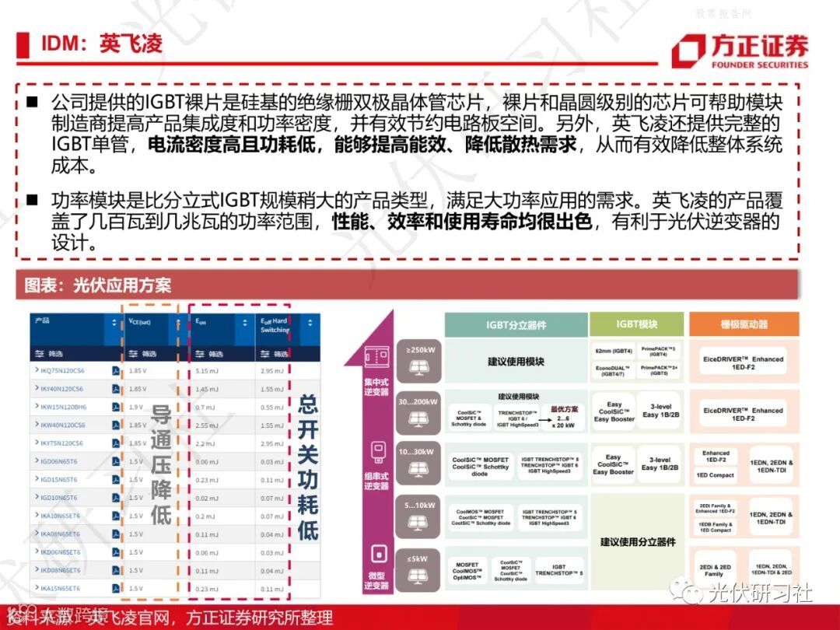Click the solar panel icon in the 5...10kW tile
The width and height of the screenshot is (840, 630).
tap(418, 523)
